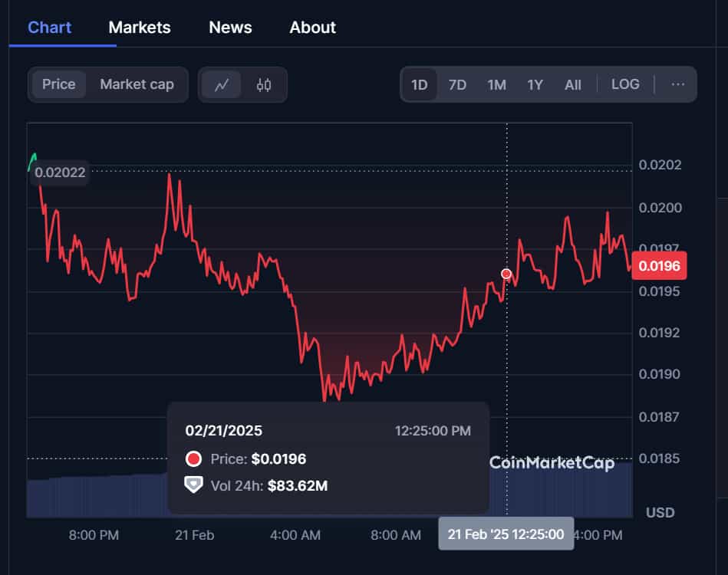Open the three-dot more options menu
The width and height of the screenshot is (728, 575).
coord(677,84)
